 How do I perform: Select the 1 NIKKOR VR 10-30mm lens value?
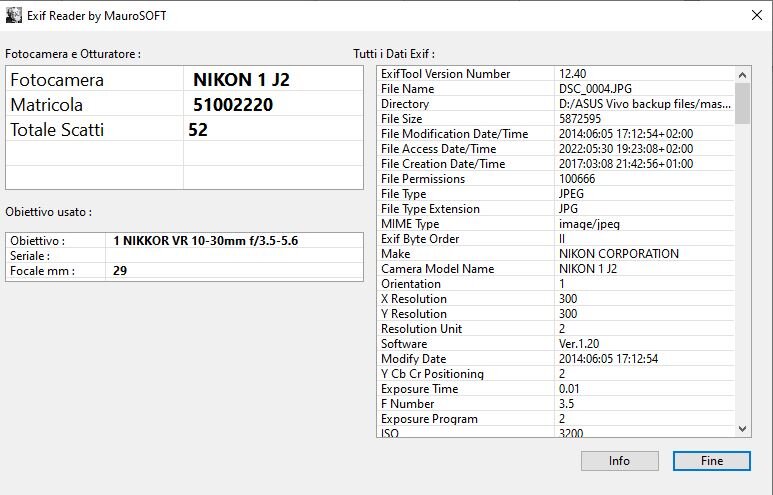(x=206, y=241)
